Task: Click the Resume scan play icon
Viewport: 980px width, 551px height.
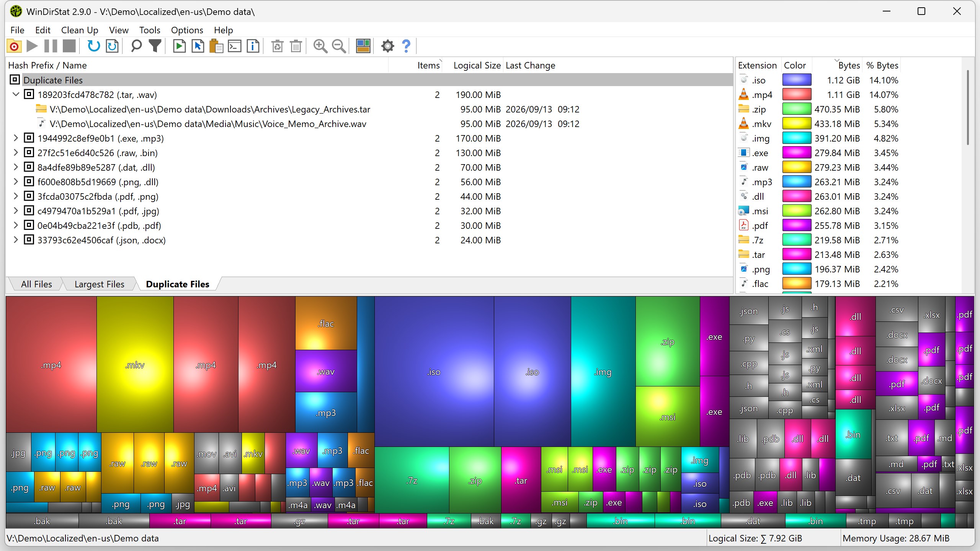Action: click(33, 46)
